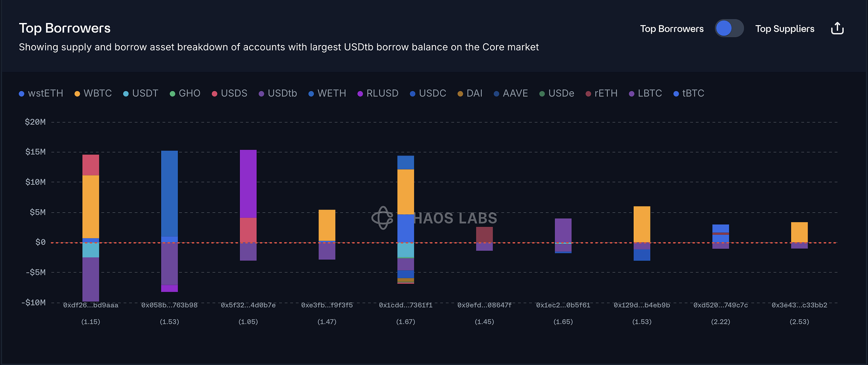
Task: Click account label 0x1cdd...7361f1
Action: click(x=406, y=305)
